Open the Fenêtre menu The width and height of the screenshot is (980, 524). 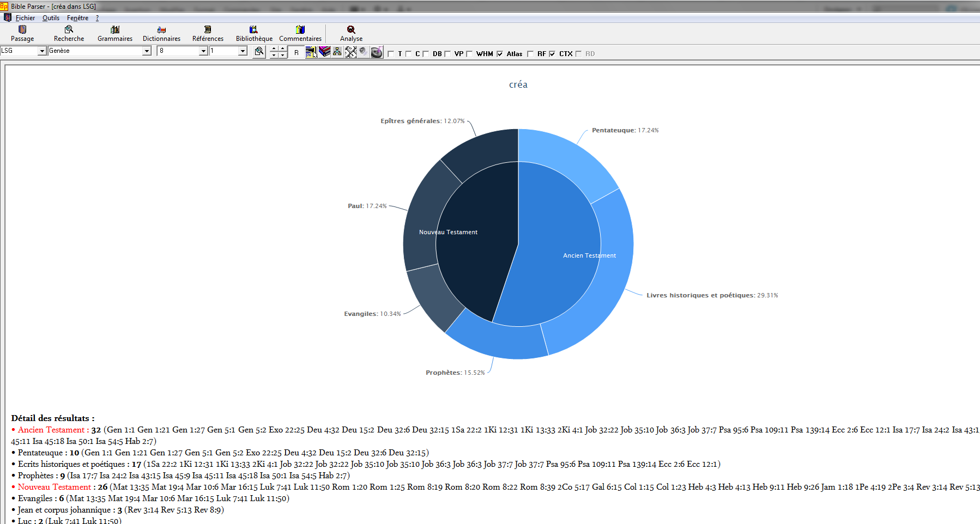[x=77, y=18]
